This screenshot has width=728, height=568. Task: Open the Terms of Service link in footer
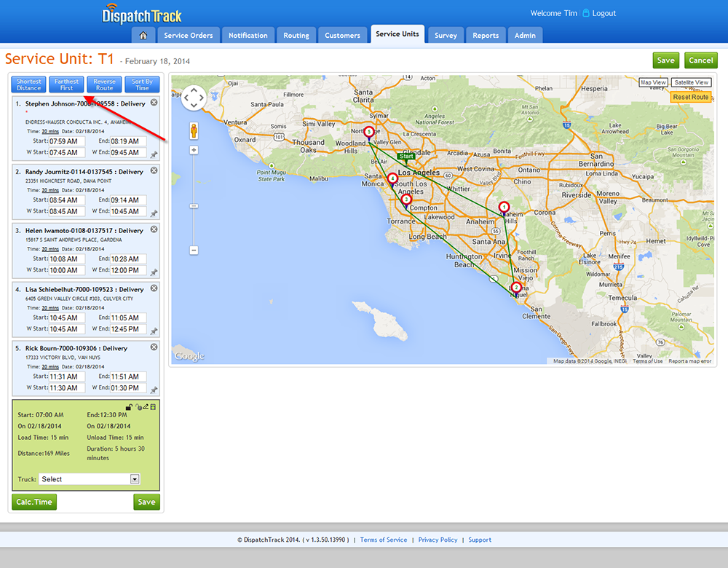(x=383, y=540)
